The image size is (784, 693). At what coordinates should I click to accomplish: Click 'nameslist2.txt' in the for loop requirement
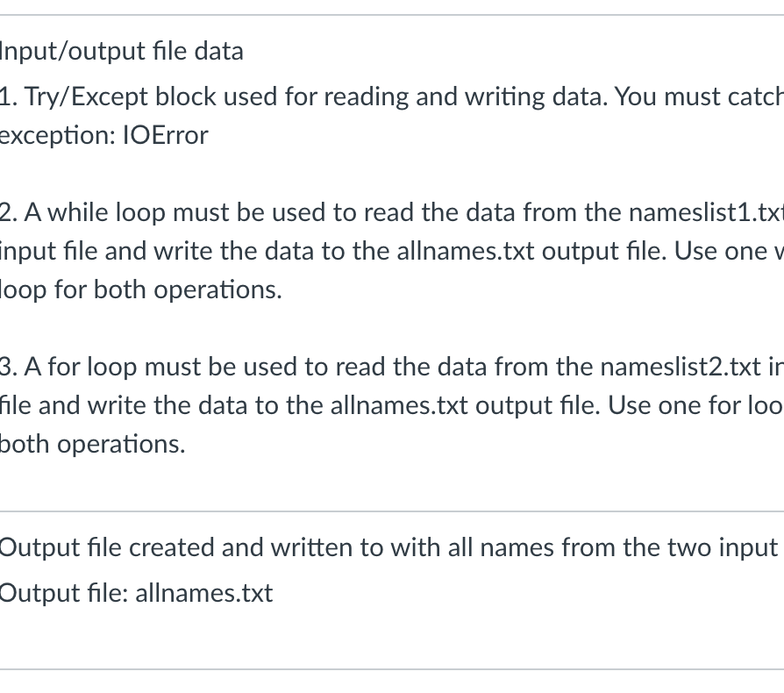pyautogui.click(x=681, y=367)
